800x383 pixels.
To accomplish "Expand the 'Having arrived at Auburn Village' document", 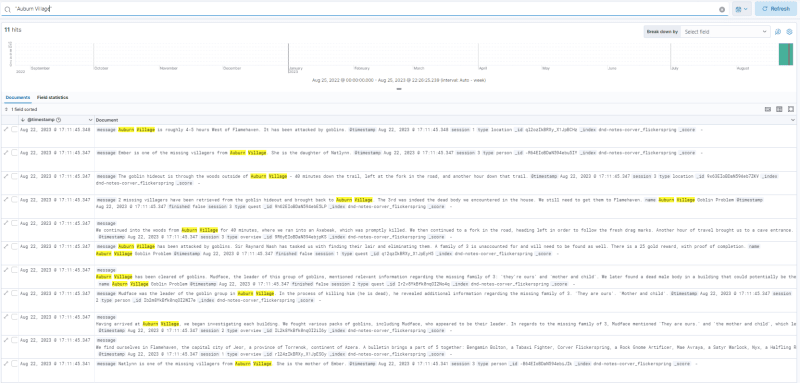I will 6,317.
